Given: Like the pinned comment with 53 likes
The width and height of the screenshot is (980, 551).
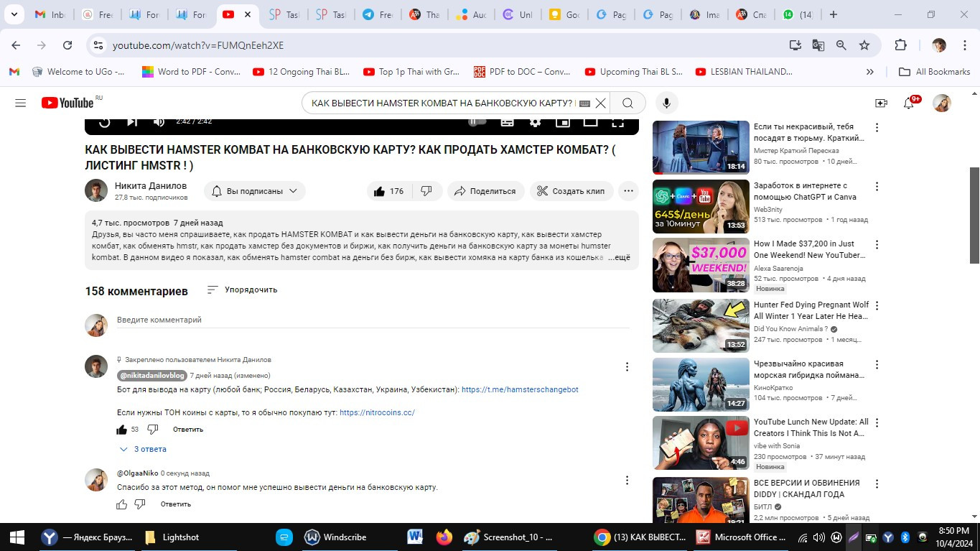Looking at the screenshot, I should [122, 430].
